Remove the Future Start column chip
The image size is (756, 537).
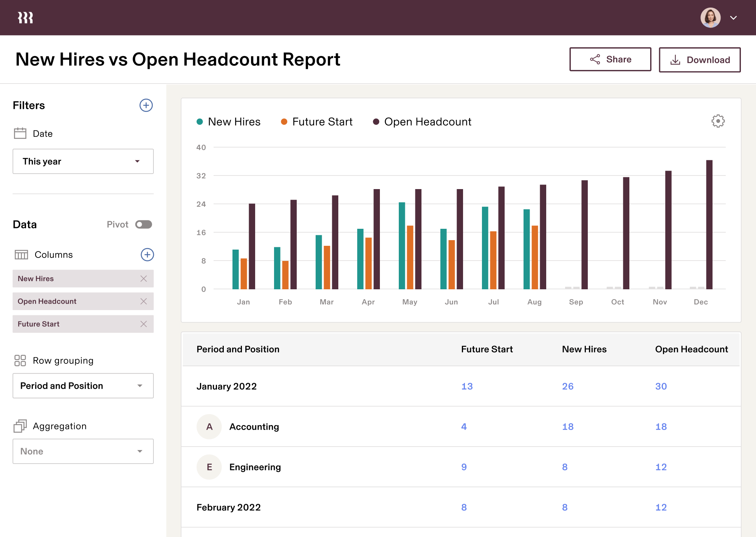pyautogui.click(x=144, y=324)
